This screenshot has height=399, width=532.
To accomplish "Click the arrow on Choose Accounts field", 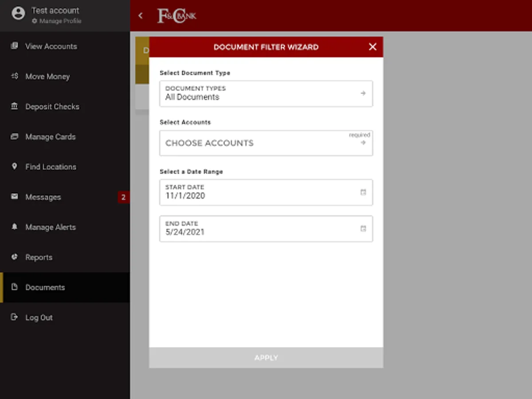I will pos(363,142).
